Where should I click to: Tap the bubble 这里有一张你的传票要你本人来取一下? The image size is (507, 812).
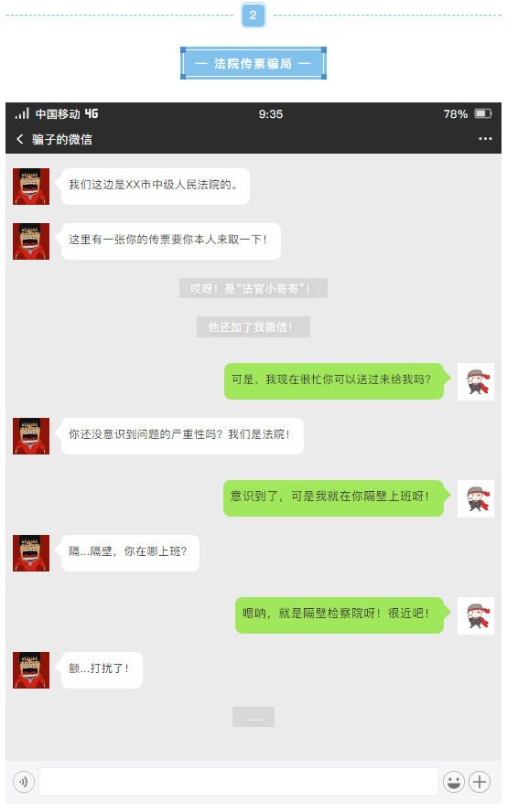click(171, 241)
